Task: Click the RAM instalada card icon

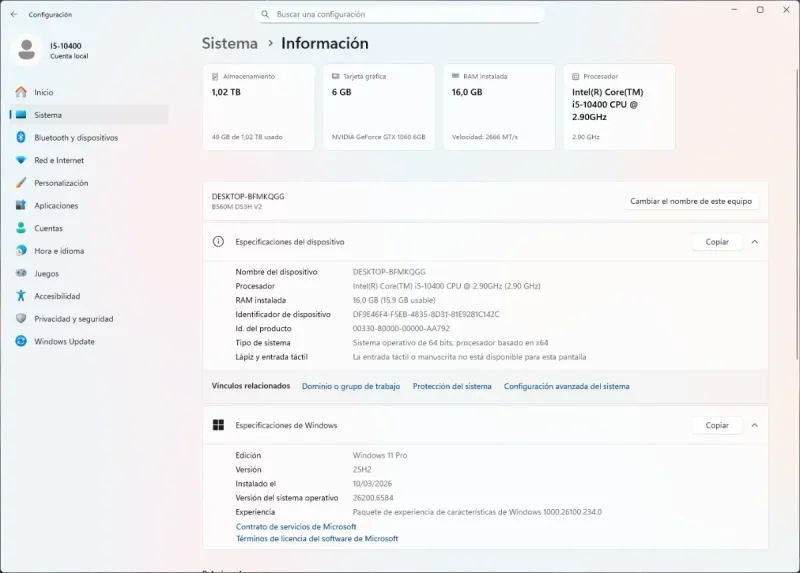Action: point(456,76)
